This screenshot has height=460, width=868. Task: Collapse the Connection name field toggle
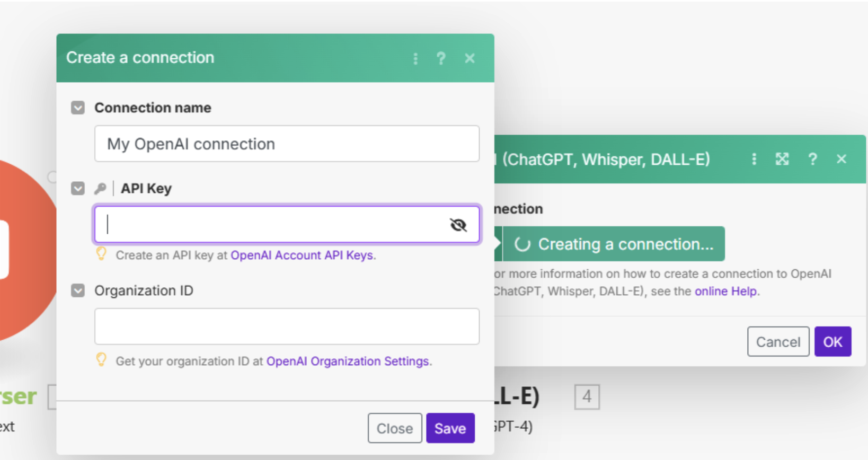pyautogui.click(x=78, y=108)
